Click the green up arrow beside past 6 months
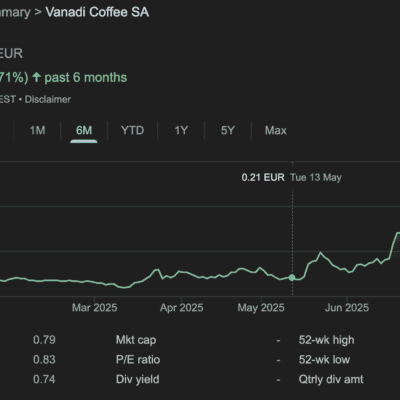 pyautogui.click(x=36, y=77)
